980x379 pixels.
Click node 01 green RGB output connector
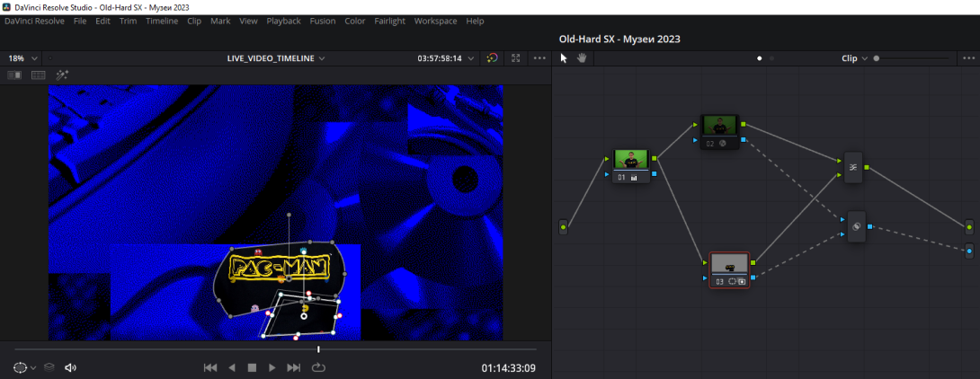click(x=654, y=159)
